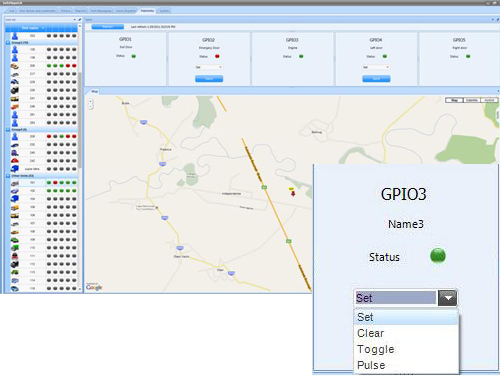Select the yellow truck icon of unit 241
The height and width of the screenshot is (376, 500).
pyautogui.click(x=15, y=98)
